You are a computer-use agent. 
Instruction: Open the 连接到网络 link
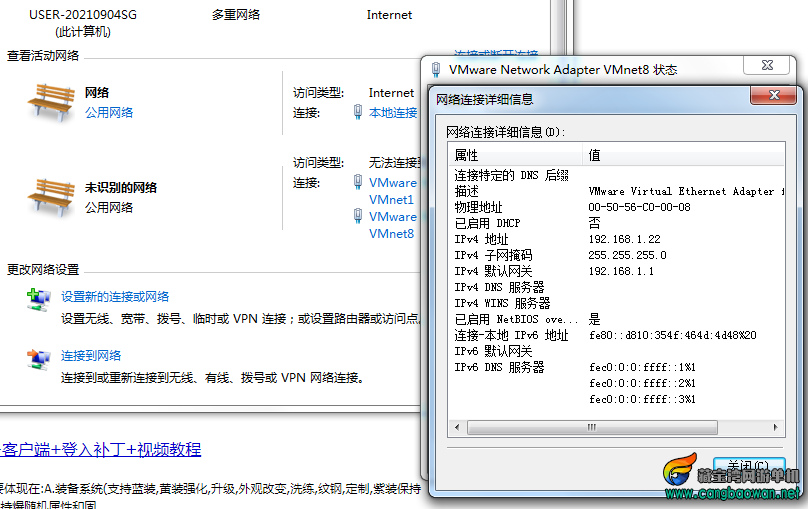[x=91, y=355]
